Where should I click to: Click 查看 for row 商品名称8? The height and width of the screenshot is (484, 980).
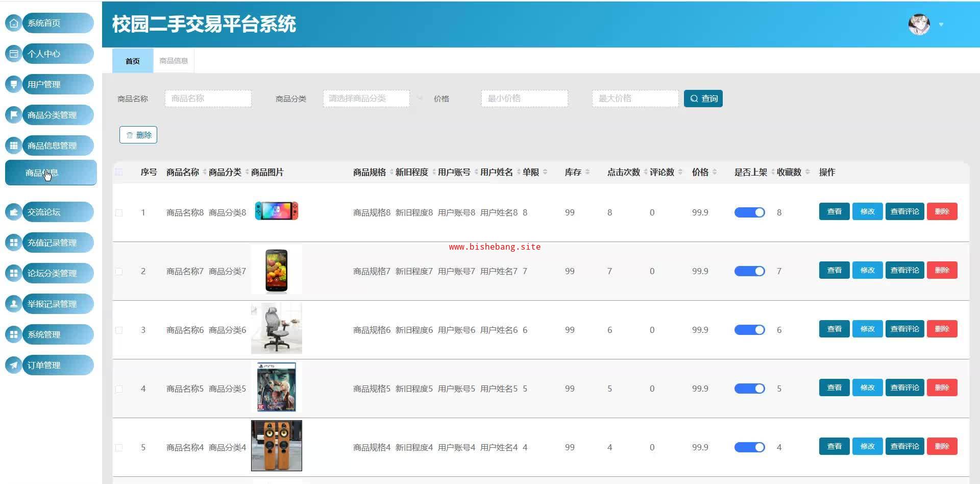(x=835, y=211)
